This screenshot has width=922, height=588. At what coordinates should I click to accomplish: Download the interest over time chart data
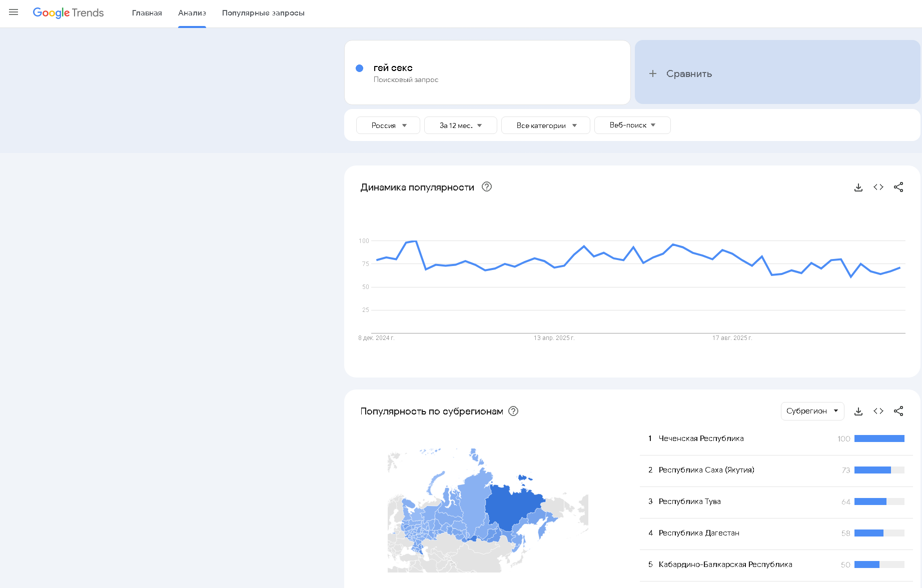tap(858, 187)
